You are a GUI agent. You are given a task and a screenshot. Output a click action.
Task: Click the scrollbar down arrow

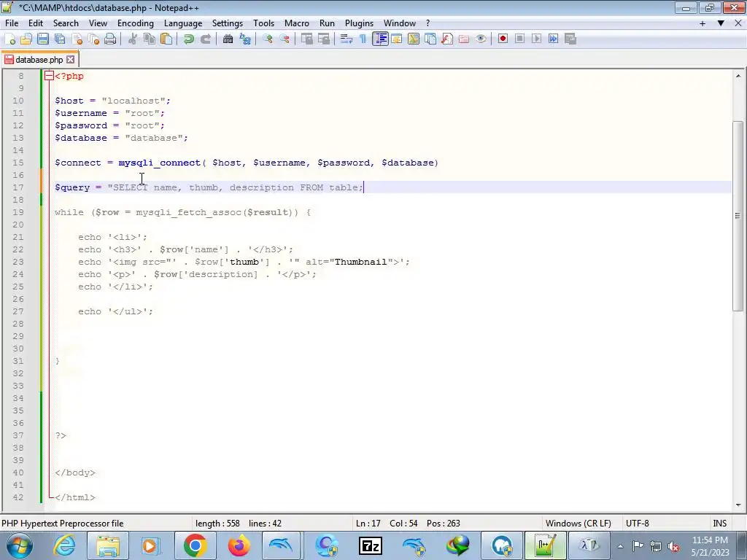pyautogui.click(x=738, y=505)
